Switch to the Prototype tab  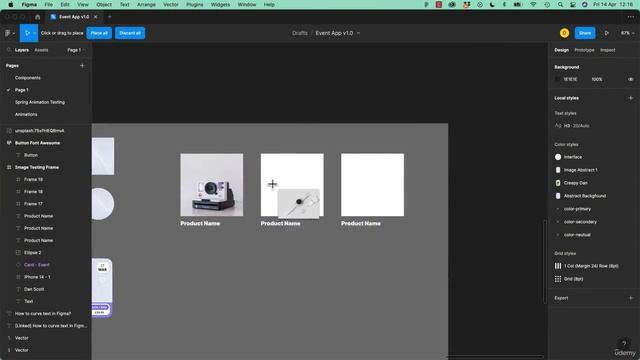tap(584, 50)
